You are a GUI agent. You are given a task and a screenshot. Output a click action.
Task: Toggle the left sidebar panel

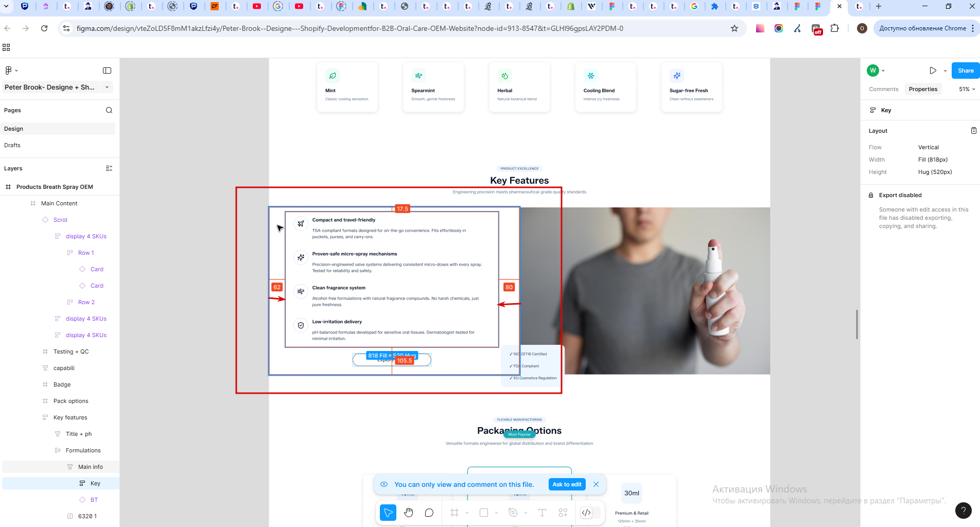pyautogui.click(x=107, y=71)
